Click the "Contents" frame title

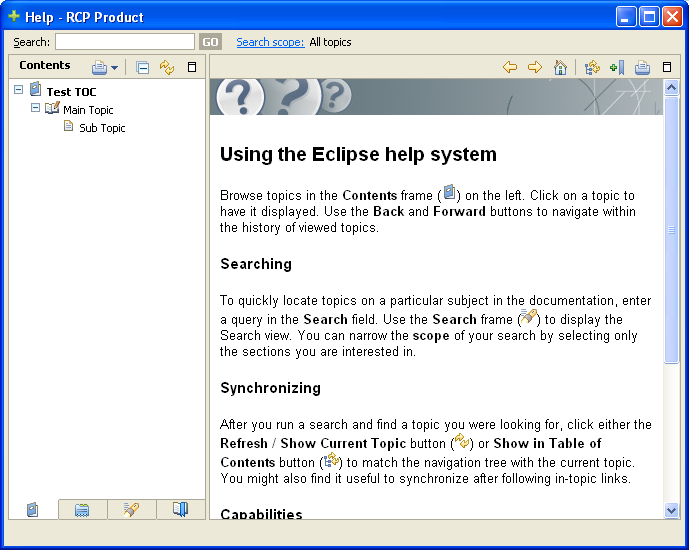[45, 65]
